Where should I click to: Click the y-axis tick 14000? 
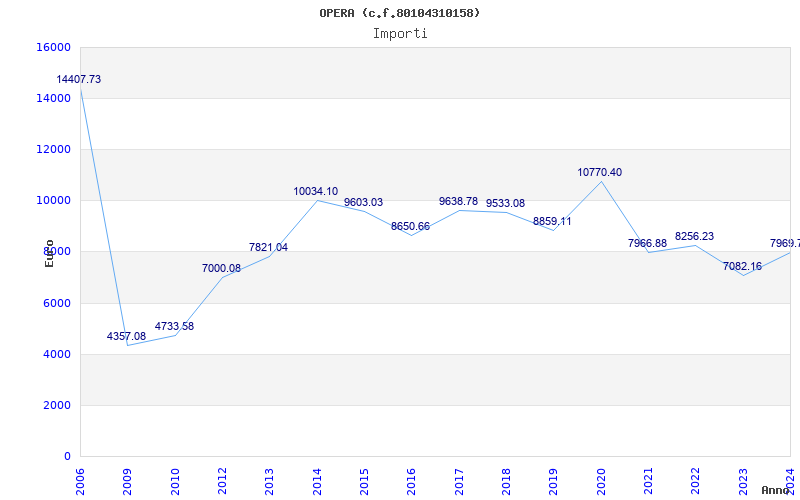(54, 98)
